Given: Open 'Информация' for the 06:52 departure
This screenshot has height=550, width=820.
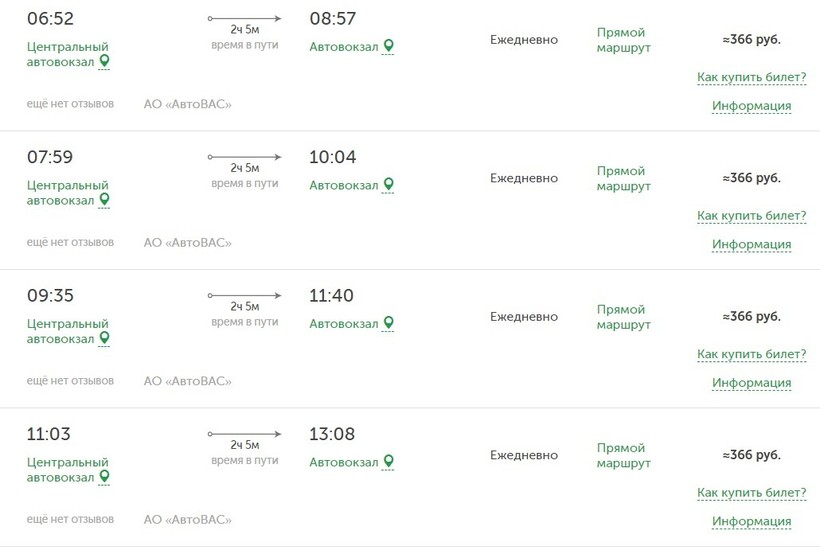Looking at the screenshot, I should pos(751,106).
